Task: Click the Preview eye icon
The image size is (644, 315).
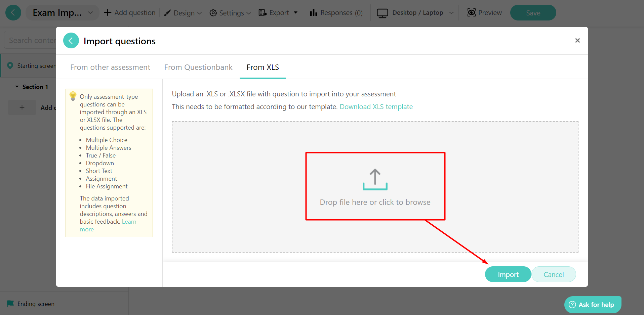Action: click(x=471, y=12)
